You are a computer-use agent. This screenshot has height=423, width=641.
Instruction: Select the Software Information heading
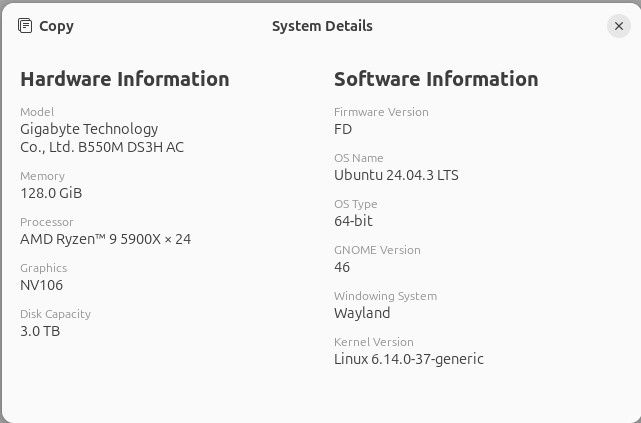coord(436,79)
